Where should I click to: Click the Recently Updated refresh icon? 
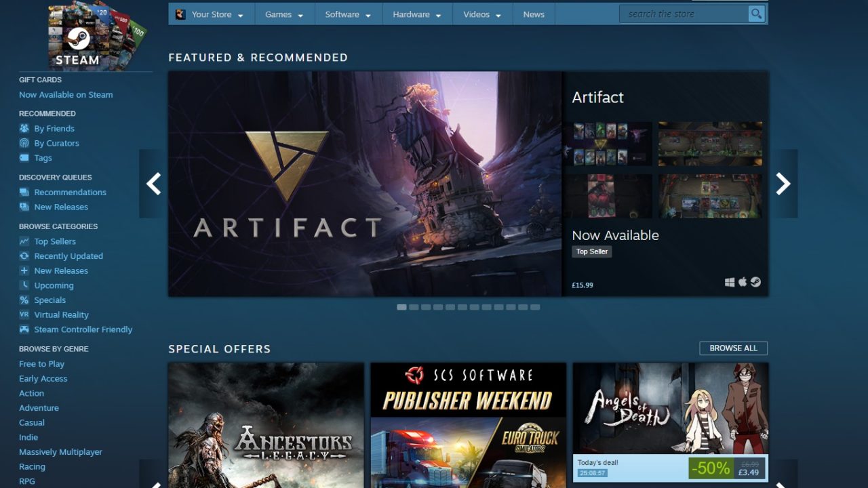[x=24, y=256]
